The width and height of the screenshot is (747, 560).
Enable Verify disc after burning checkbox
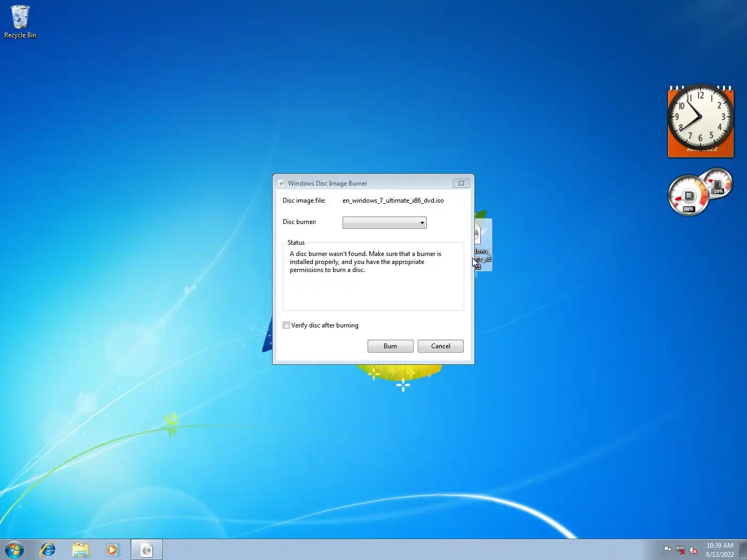click(x=287, y=325)
